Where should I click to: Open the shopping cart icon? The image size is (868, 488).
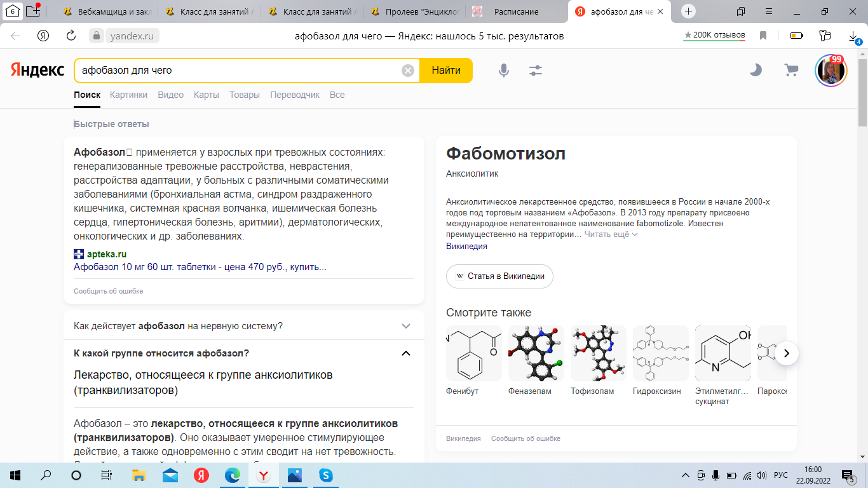(x=791, y=71)
